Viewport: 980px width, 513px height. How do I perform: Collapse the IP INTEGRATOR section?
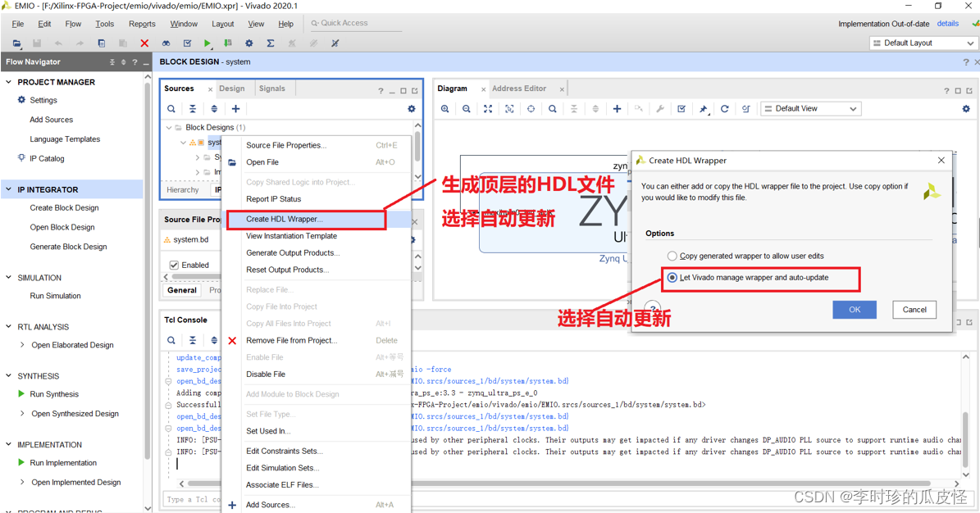pyautogui.click(x=9, y=189)
